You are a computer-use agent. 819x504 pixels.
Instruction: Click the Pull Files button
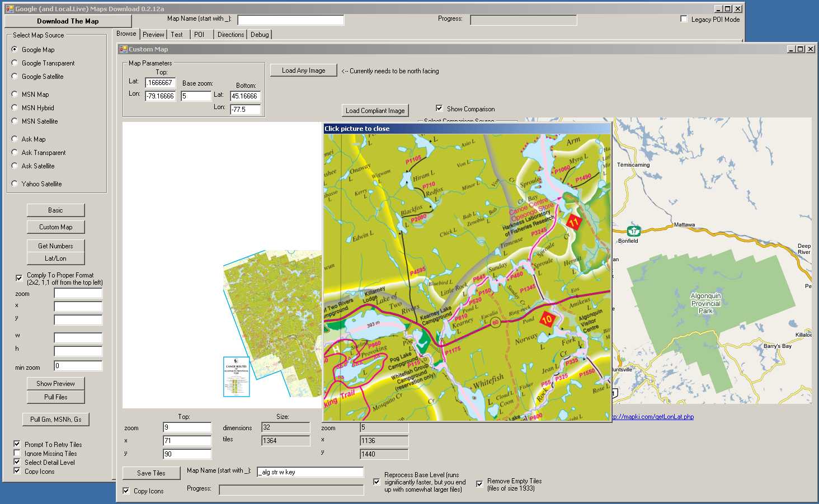(55, 397)
